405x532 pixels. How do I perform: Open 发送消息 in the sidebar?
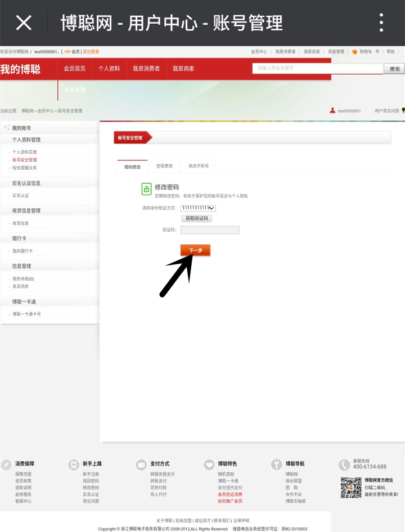(20, 286)
